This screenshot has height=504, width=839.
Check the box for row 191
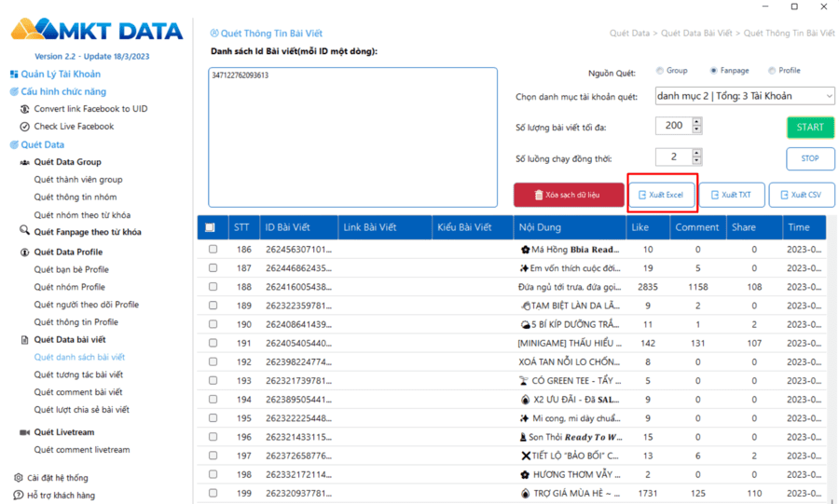pos(213,343)
